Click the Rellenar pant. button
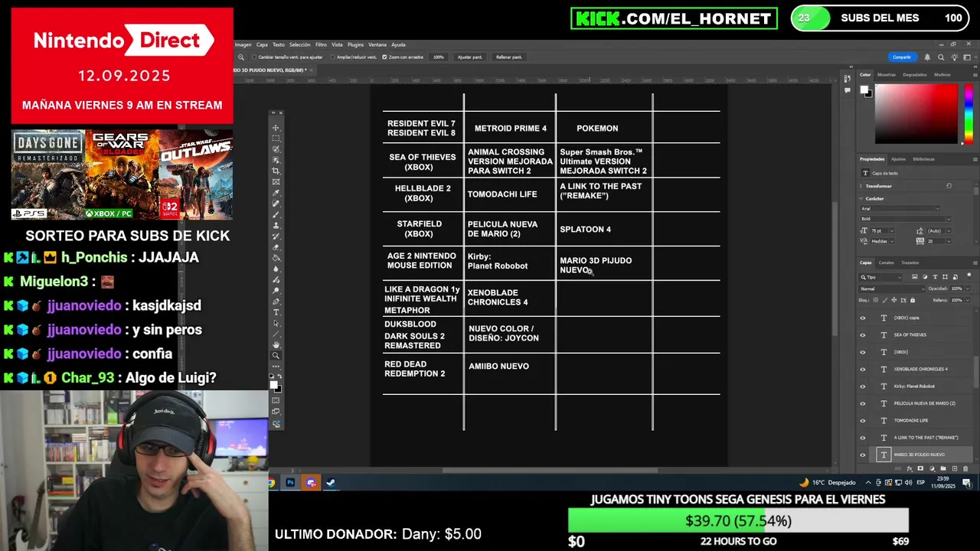980x551 pixels. click(x=509, y=57)
